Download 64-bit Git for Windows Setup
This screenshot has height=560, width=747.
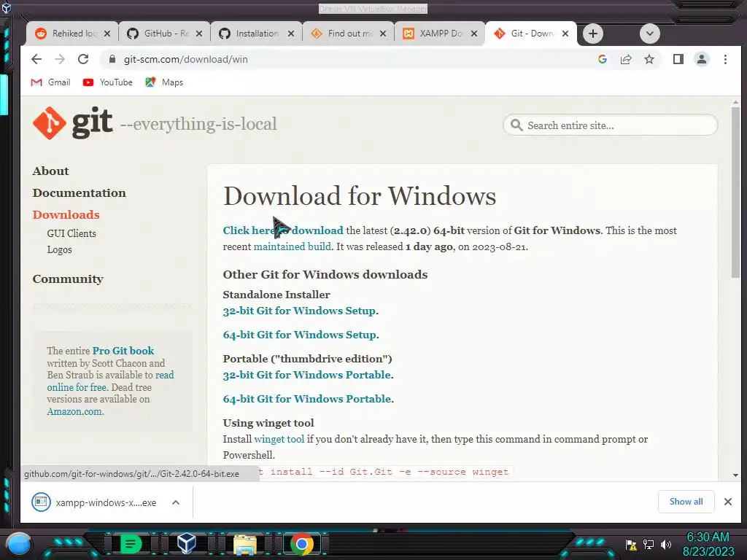(300, 335)
